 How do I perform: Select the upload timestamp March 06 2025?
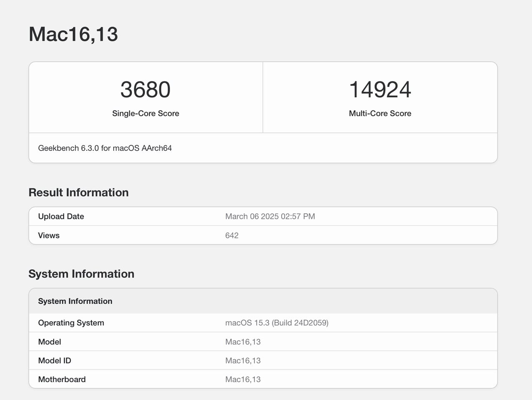click(270, 216)
